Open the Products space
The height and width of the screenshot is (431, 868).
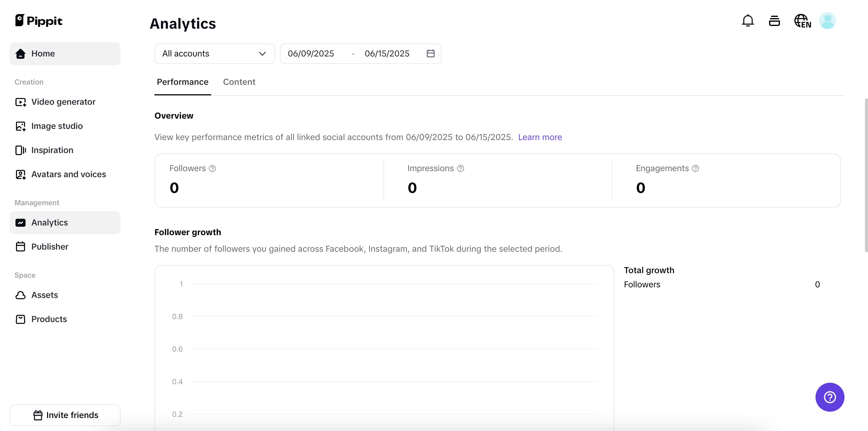49,319
